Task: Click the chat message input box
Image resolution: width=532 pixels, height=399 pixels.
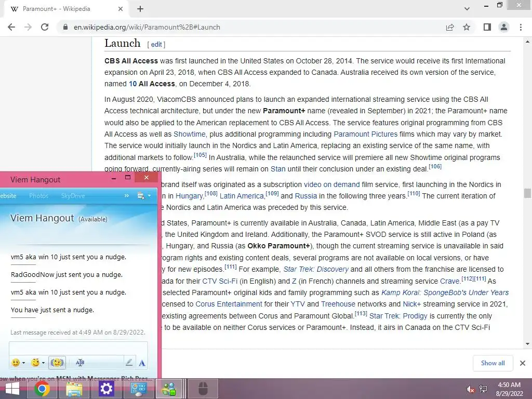Action: (78, 348)
